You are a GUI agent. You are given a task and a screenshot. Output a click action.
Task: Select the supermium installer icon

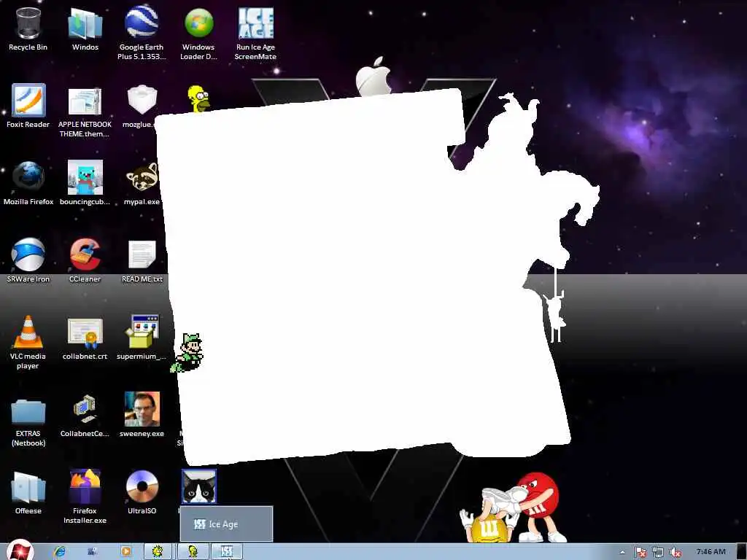(142, 337)
